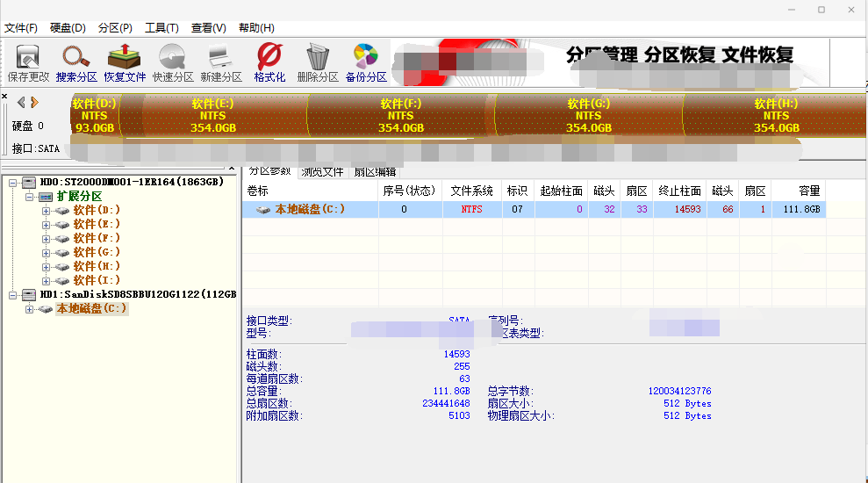
Task: Click total sectors value 234441648
Action: tap(446, 403)
